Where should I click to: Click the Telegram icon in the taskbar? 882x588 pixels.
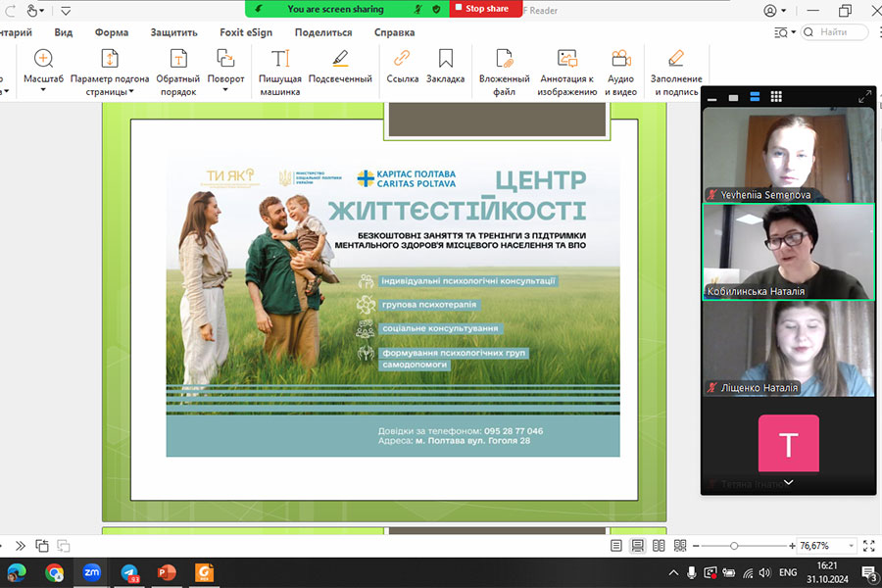[x=128, y=572]
